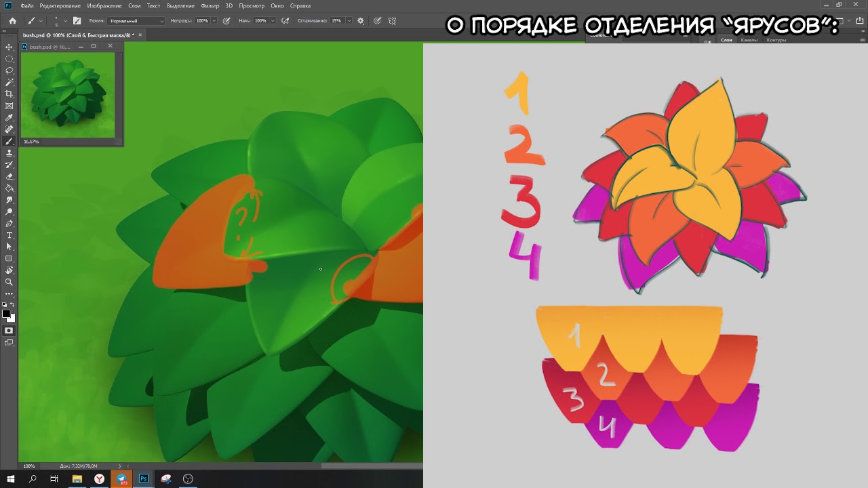Toggle airbrush build-up effects

pyautogui.click(x=285, y=21)
